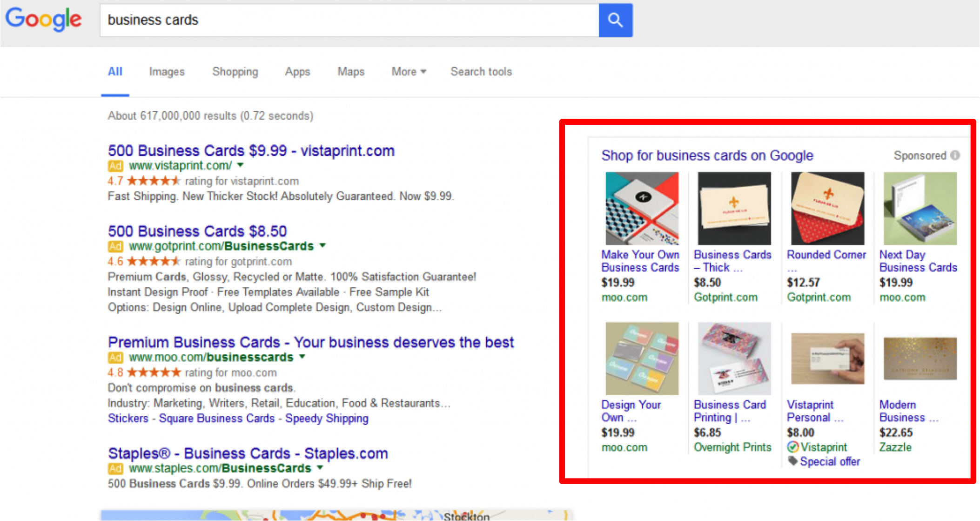980x521 pixels.
Task: Expand dropdown arrow next to www.vistaprint.com/
Action: (x=241, y=165)
